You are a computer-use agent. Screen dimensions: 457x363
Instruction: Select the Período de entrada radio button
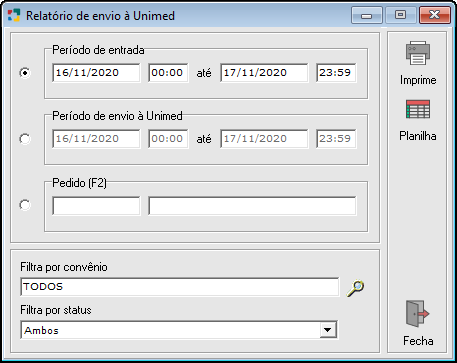pos(25,73)
